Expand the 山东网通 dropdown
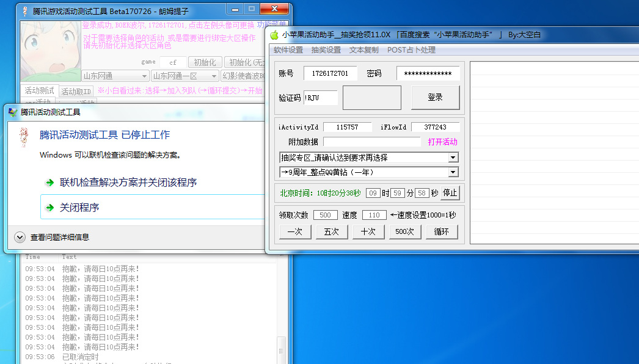 115,76
